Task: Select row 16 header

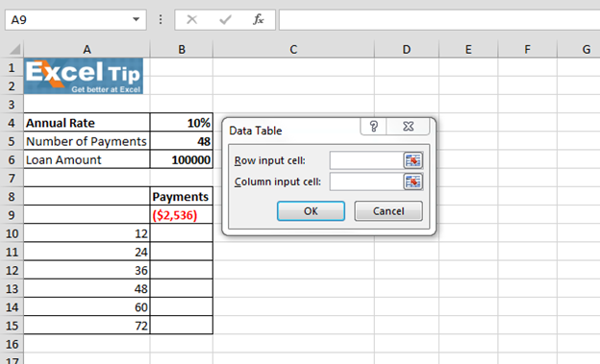Action: tap(12, 344)
